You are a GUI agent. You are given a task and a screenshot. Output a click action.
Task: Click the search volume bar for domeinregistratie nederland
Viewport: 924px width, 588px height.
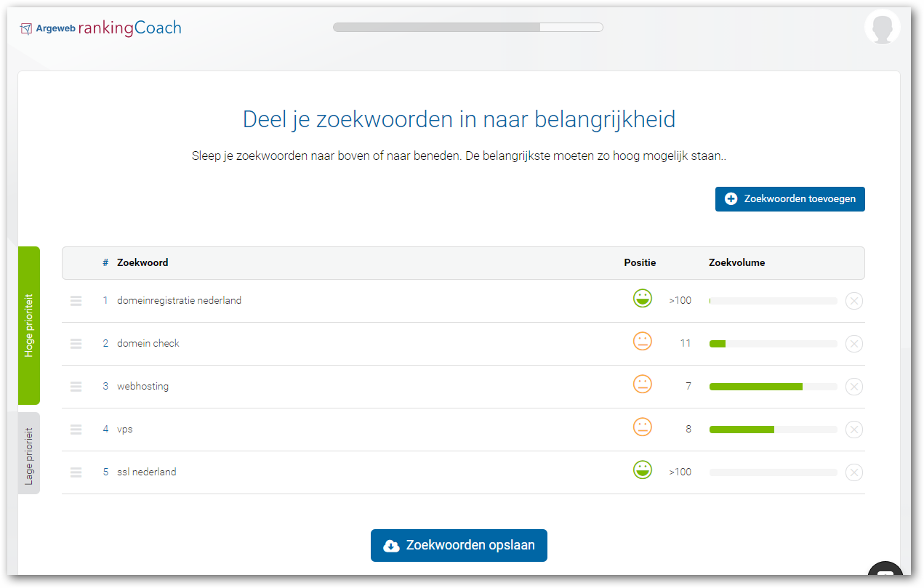(x=774, y=301)
